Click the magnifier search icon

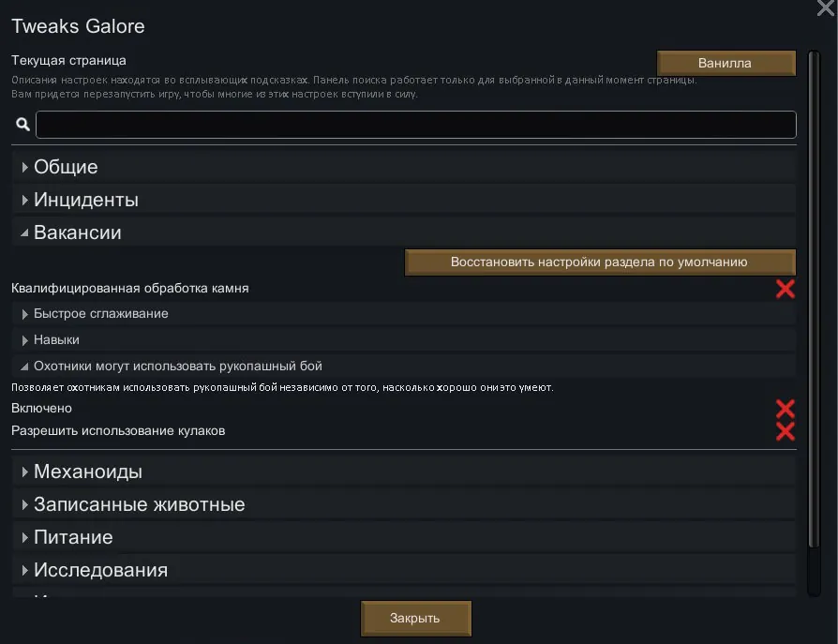pyautogui.click(x=23, y=124)
